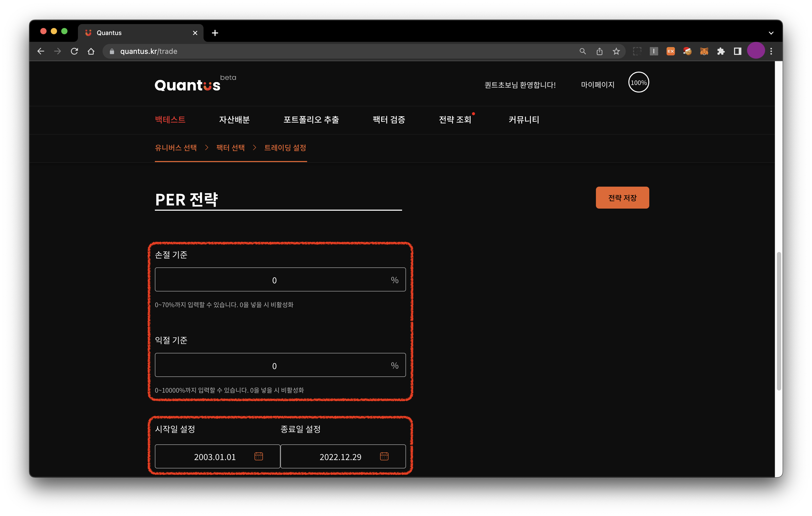The image size is (812, 516).
Task: Bookmark page with star icon
Action: point(616,51)
